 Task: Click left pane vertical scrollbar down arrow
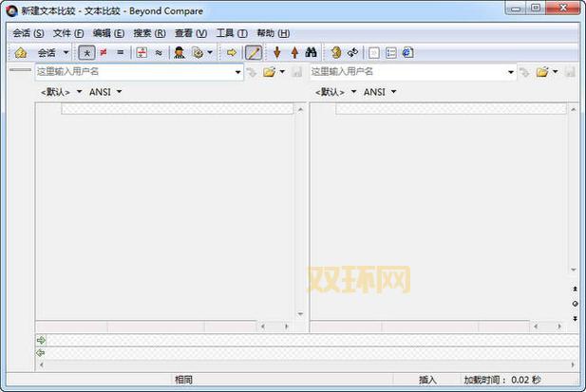pos(300,314)
